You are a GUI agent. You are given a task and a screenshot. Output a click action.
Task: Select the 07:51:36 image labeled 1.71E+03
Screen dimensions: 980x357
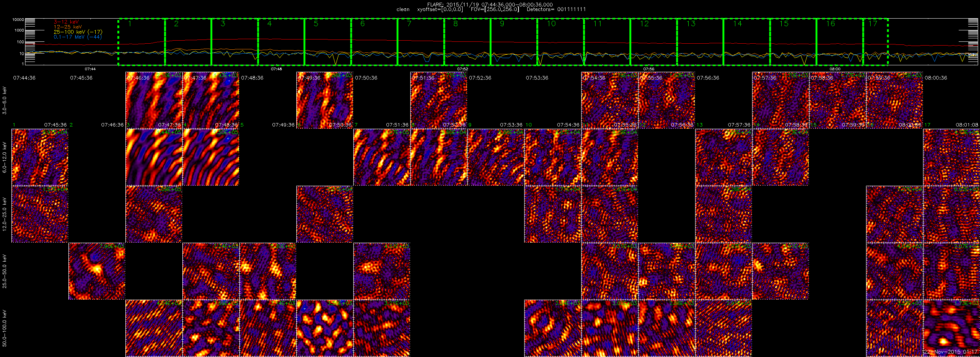[439, 100]
